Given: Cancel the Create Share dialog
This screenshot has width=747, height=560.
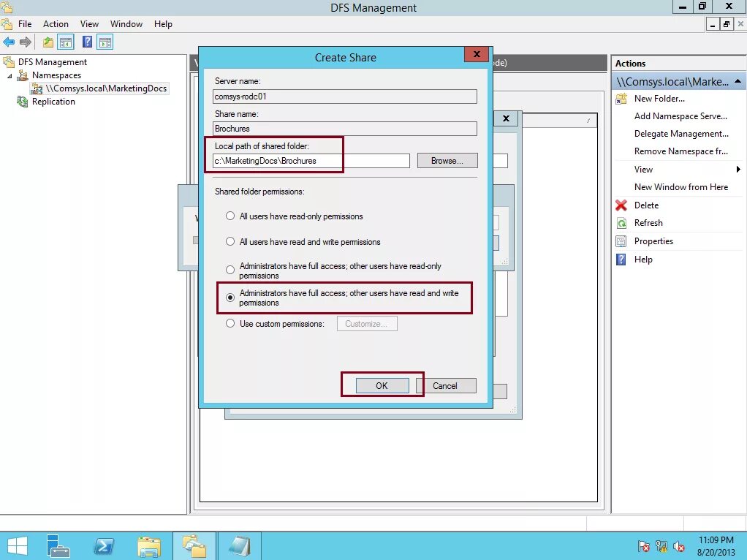Looking at the screenshot, I should coord(447,385).
